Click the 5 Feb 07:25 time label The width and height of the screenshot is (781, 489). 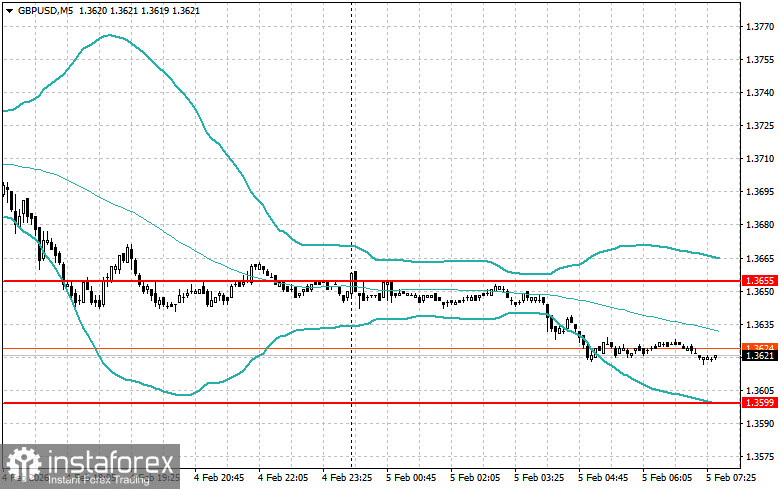point(731,478)
